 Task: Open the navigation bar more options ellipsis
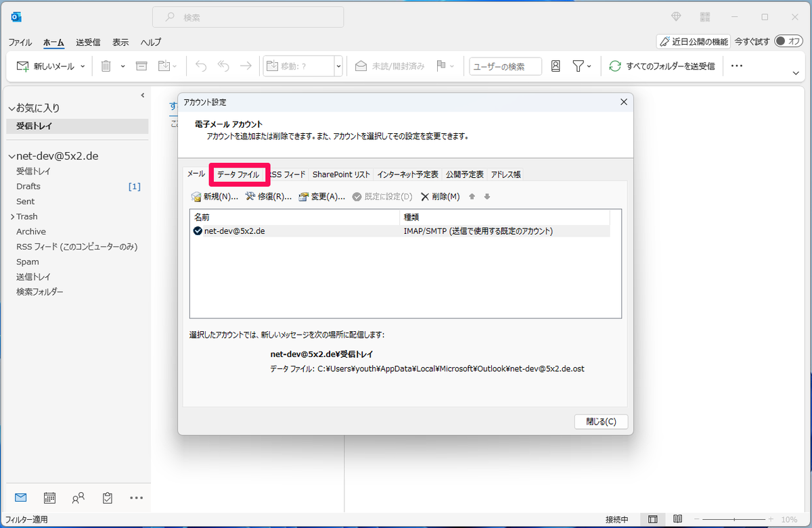tap(137, 498)
